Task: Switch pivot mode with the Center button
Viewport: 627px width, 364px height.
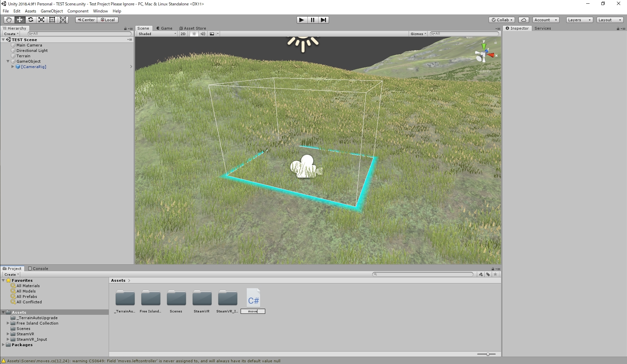Action: click(x=86, y=20)
